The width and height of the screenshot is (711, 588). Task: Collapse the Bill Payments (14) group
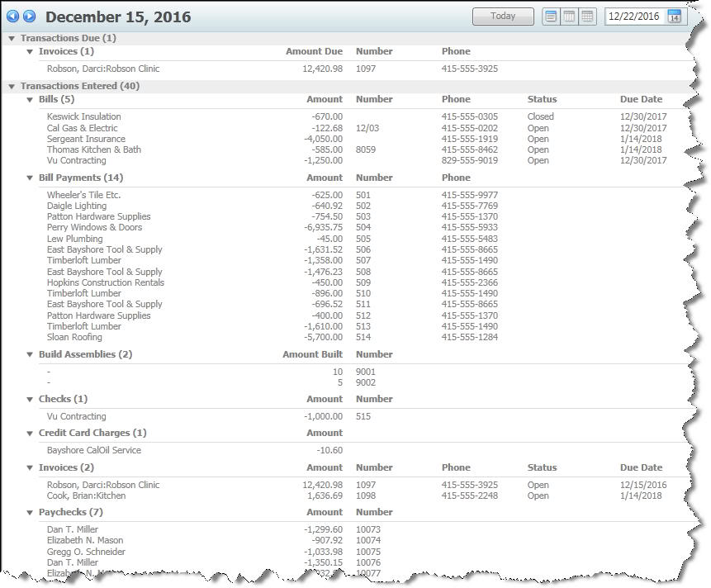pyautogui.click(x=30, y=178)
